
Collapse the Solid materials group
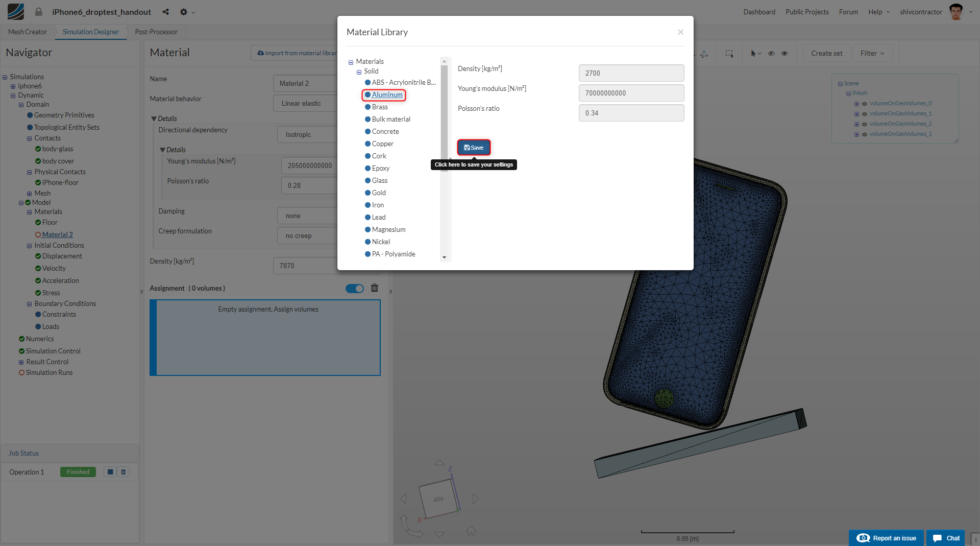point(359,72)
